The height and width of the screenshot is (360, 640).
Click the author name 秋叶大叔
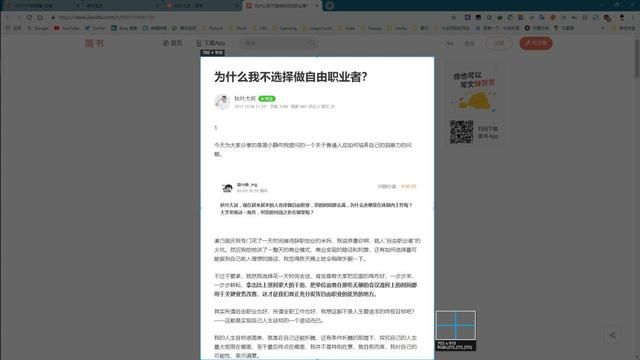tap(245, 98)
